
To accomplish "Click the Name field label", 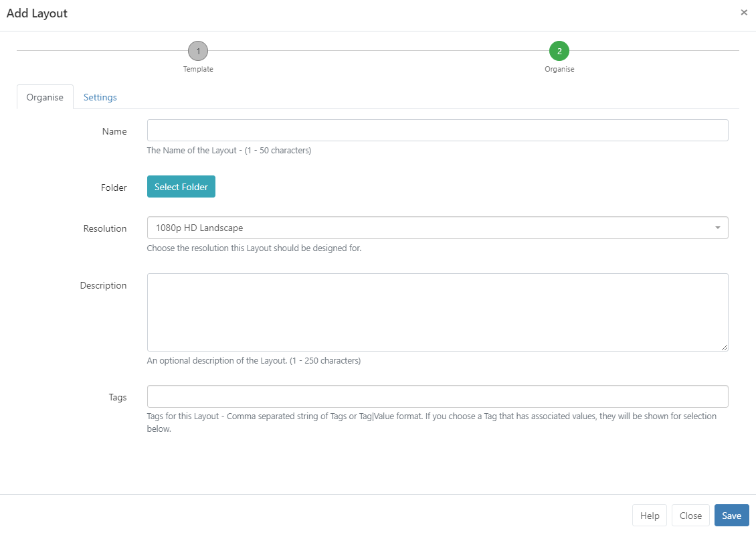I will 114,131.
